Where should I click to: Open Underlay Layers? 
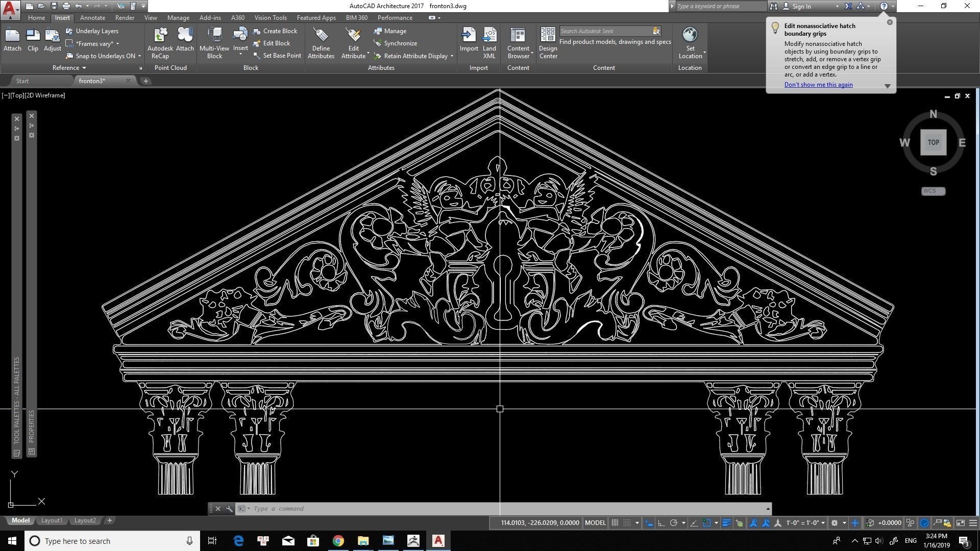click(92, 31)
